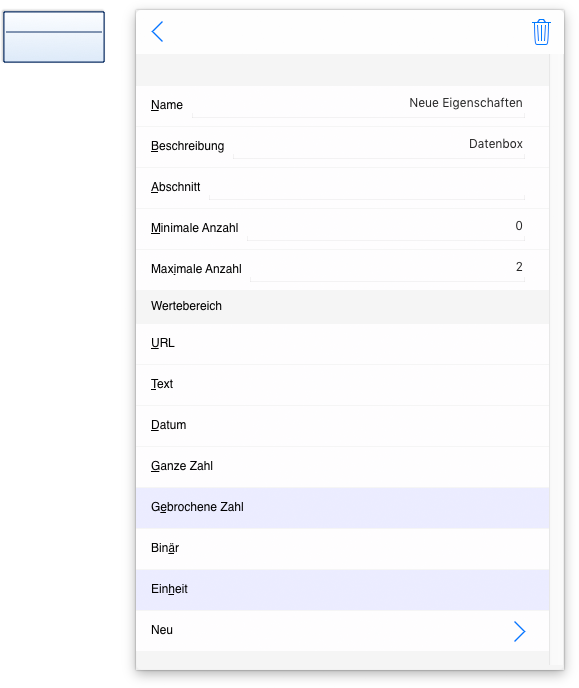Click the panel's vertical scrollbar track
579x688 pixels.
coord(556,360)
